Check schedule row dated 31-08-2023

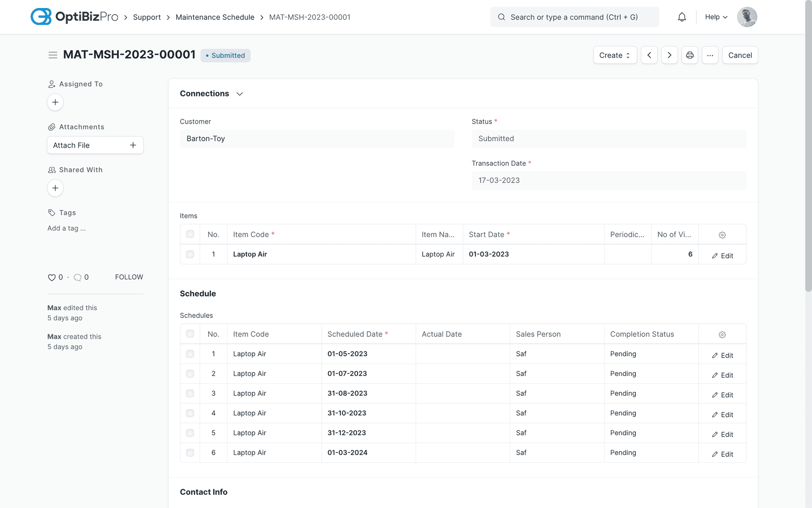pos(190,393)
